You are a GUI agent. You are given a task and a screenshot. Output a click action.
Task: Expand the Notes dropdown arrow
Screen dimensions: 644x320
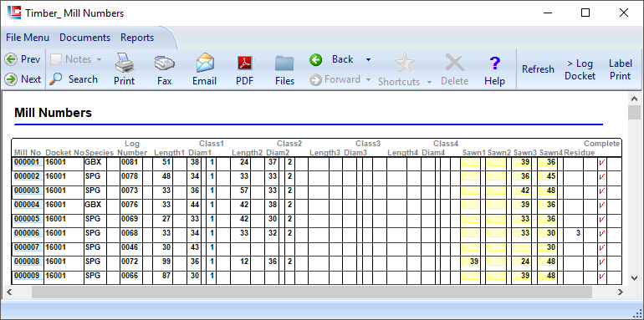click(x=99, y=60)
